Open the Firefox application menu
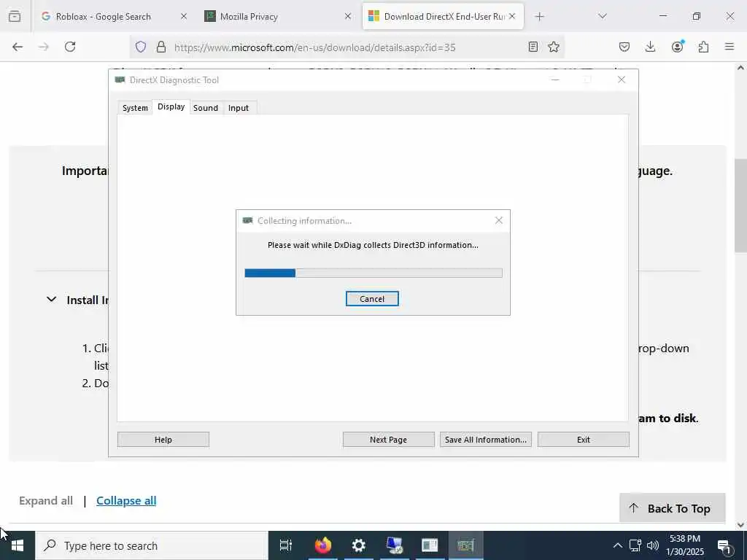 click(729, 47)
